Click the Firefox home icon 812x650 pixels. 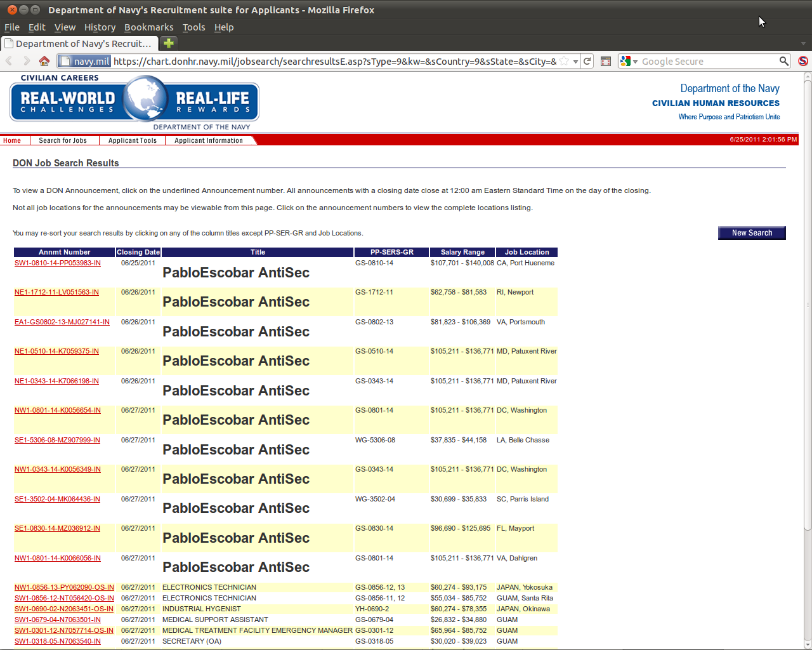tap(44, 61)
